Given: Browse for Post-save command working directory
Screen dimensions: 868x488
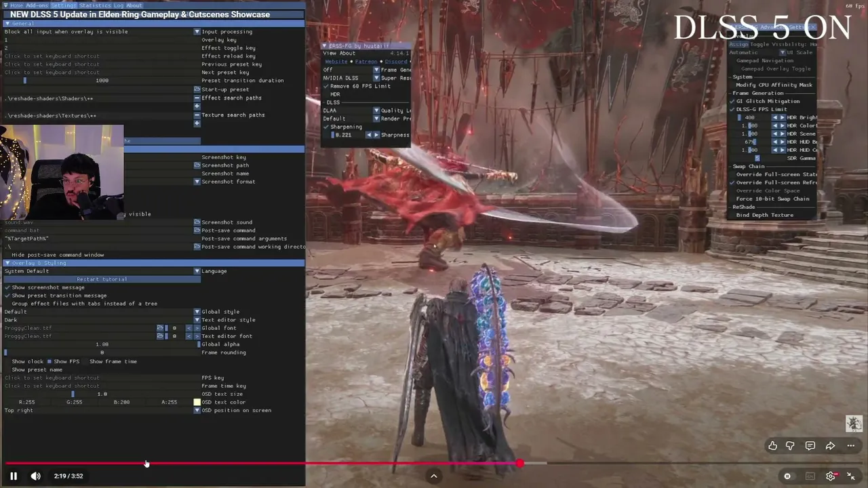Looking at the screenshot, I should (x=197, y=247).
